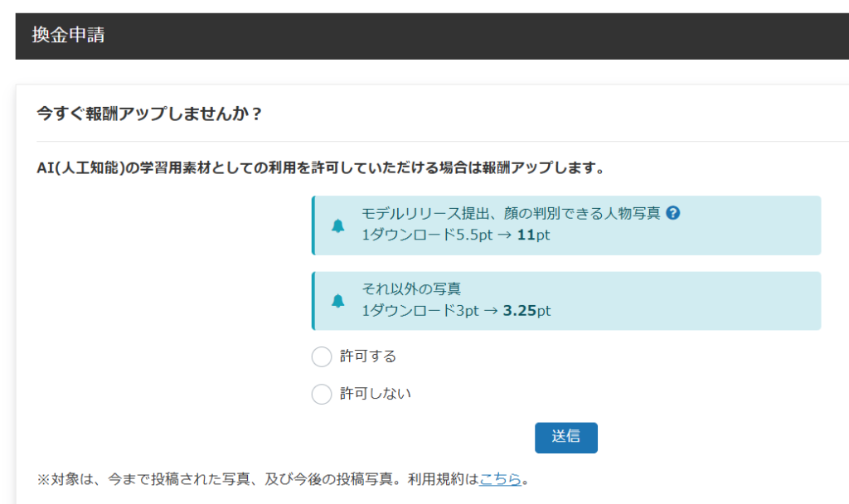Click the 1ダウンロード5.5pt → 11pt text
Image resolution: width=849 pixels, height=504 pixels.
point(455,235)
